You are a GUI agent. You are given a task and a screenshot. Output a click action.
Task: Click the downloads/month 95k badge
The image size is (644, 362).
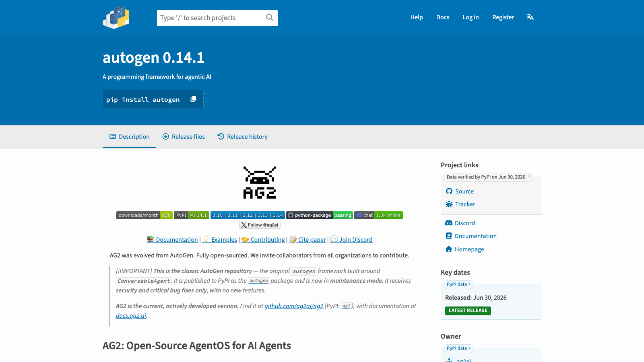point(144,215)
